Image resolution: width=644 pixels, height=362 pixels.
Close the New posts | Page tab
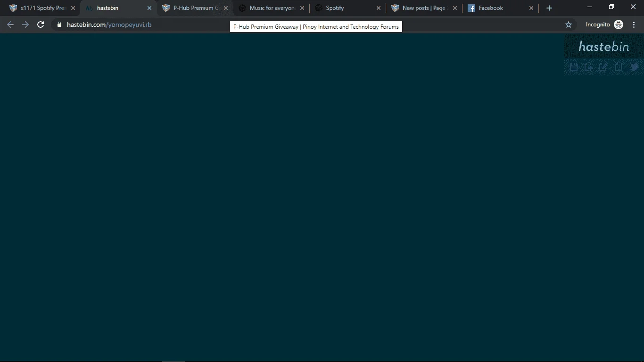click(455, 8)
